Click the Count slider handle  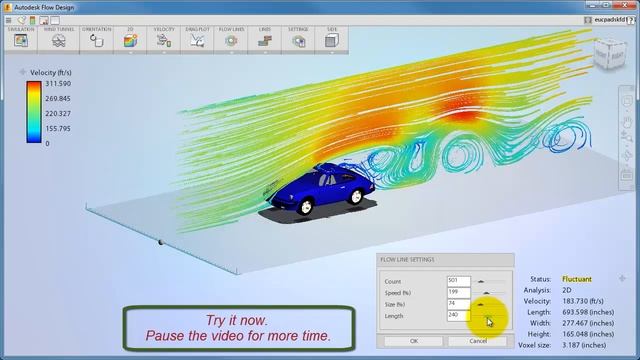(x=481, y=281)
